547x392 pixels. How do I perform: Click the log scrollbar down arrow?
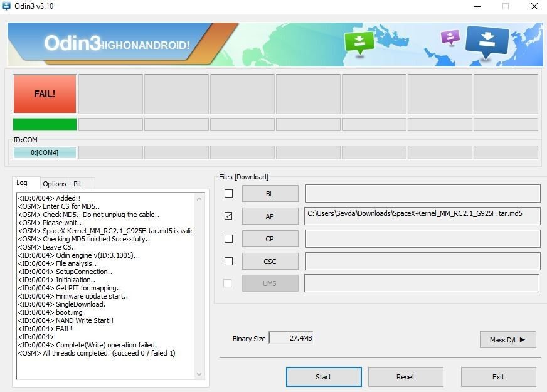coord(199,374)
